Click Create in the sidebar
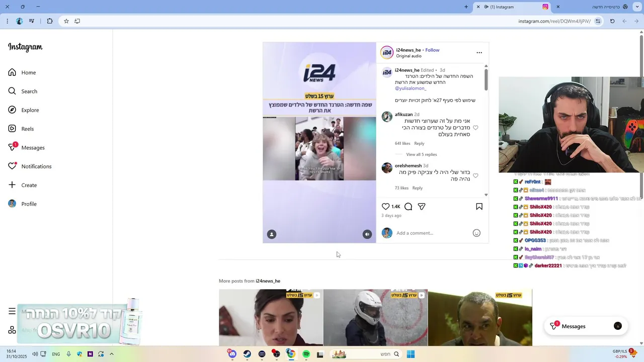The height and width of the screenshot is (362, 644). (x=23, y=185)
